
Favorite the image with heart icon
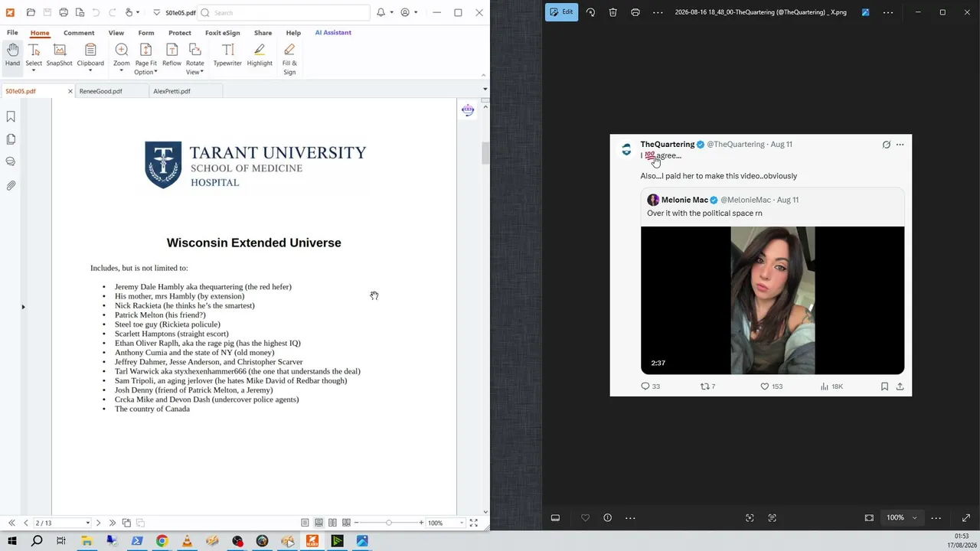585,517
